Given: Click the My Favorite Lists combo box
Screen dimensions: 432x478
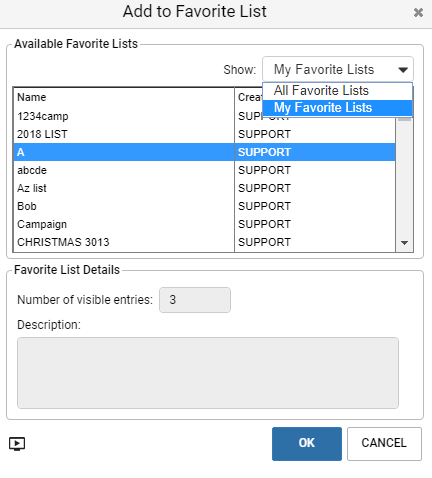Looking at the screenshot, I should pos(338,70).
